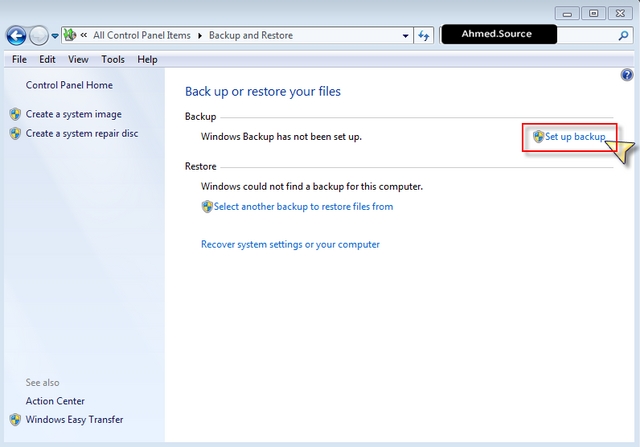Viewport: 640px width, 447px height.
Task: Expand arrow after All Control Panel Items
Action: pyautogui.click(x=200, y=36)
